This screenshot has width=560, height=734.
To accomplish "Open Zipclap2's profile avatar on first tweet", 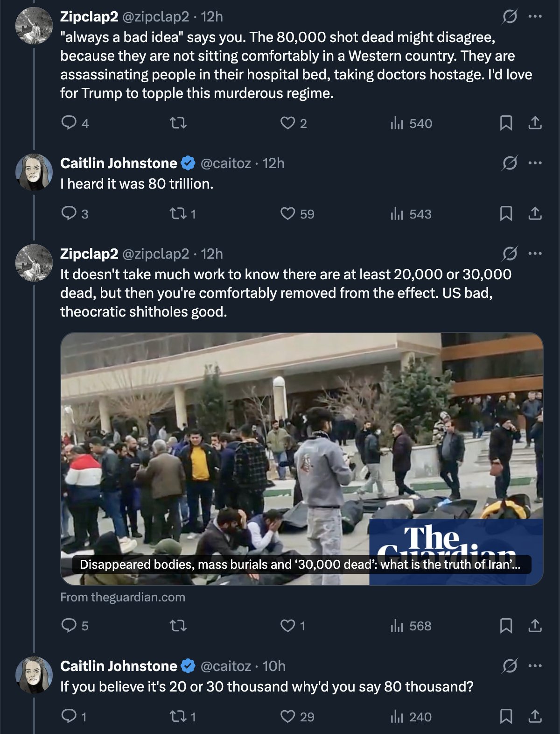I will click(x=34, y=26).
